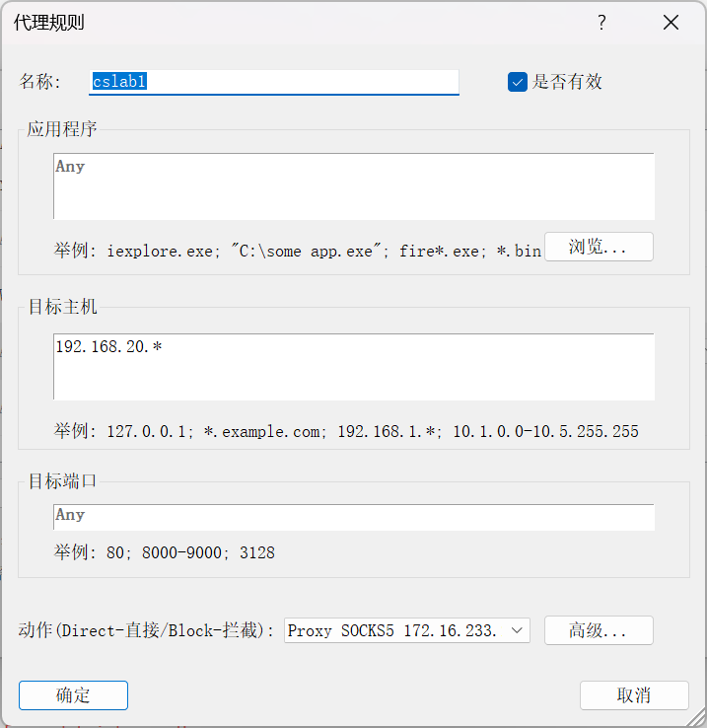Click the 举例 text starting with iexplore.exe

298,251
